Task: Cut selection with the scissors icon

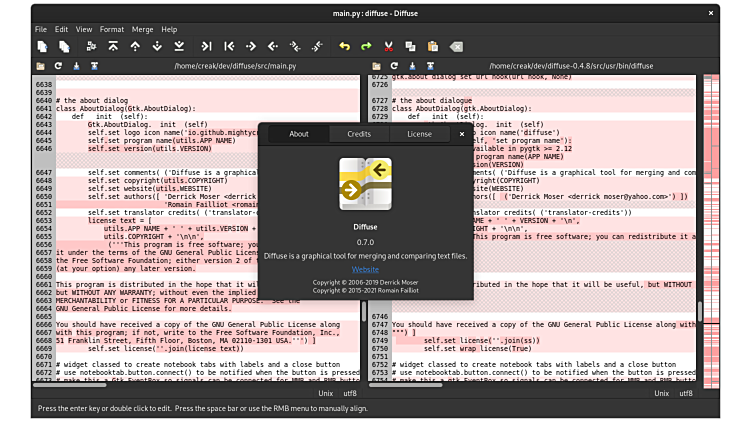Action: (x=388, y=46)
